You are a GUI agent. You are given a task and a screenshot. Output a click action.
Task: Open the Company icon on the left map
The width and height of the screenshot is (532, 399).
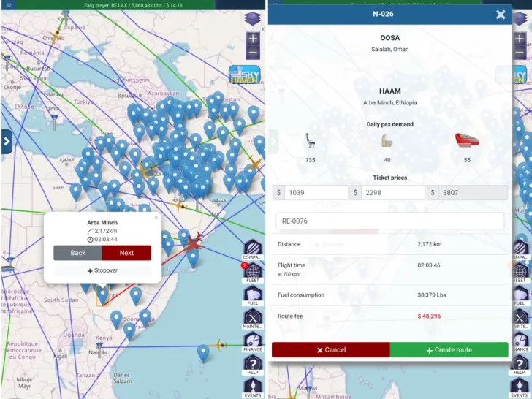[x=252, y=248]
